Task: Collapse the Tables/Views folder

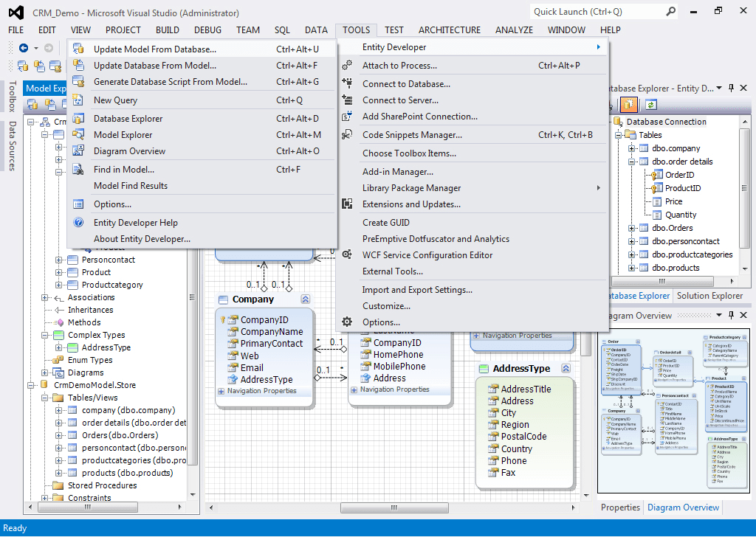Action: tap(44, 398)
